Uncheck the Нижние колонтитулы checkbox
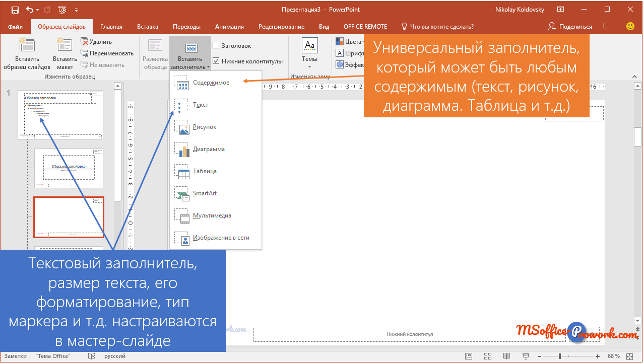The width and height of the screenshot is (644, 364). [x=216, y=61]
